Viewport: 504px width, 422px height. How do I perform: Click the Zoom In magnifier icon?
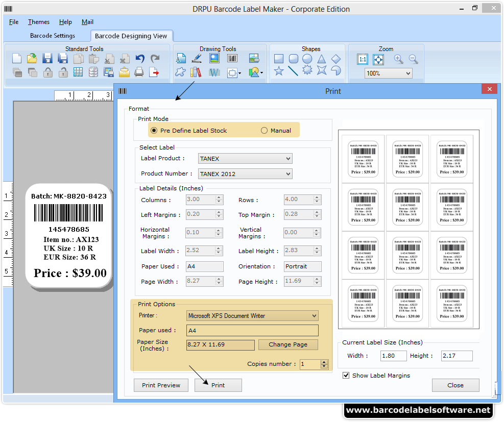pyautogui.click(x=398, y=58)
